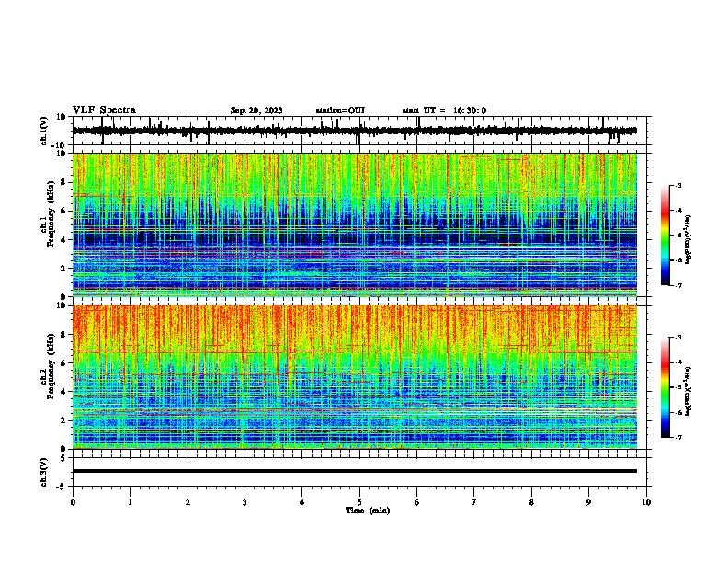728x563 pixels.
Task: Click the time axis tick label "8"
Action: point(531,502)
